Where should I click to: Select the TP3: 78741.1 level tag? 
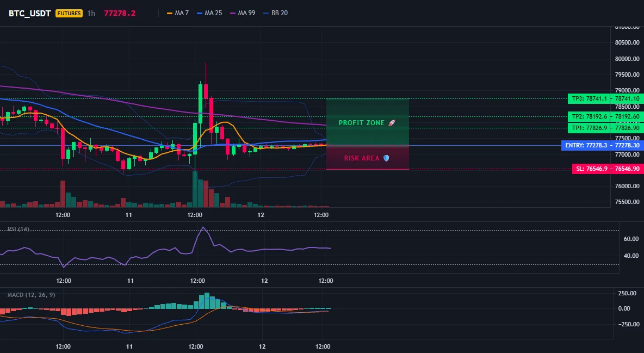(x=589, y=98)
